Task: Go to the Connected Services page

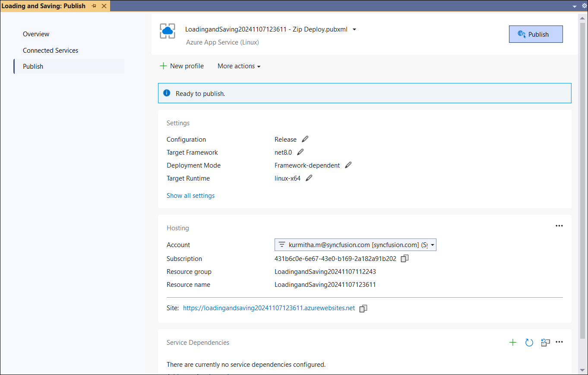Action: 51,50
